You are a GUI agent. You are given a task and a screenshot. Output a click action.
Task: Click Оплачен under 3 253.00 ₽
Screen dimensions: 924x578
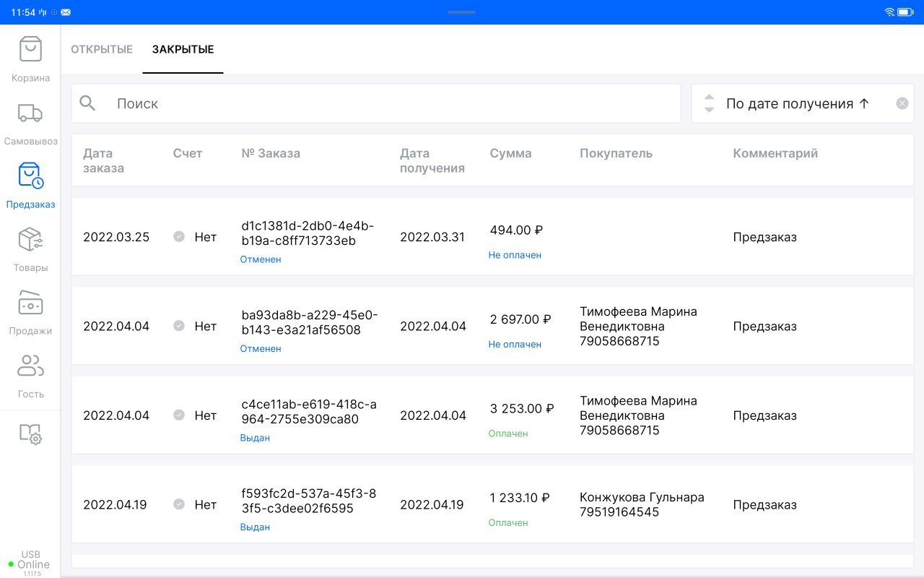[508, 433]
